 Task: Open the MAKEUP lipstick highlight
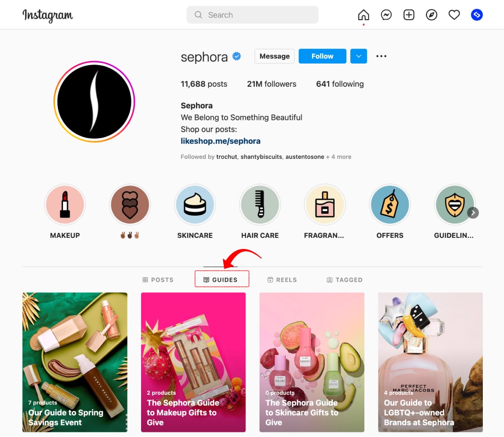tap(65, 205)
